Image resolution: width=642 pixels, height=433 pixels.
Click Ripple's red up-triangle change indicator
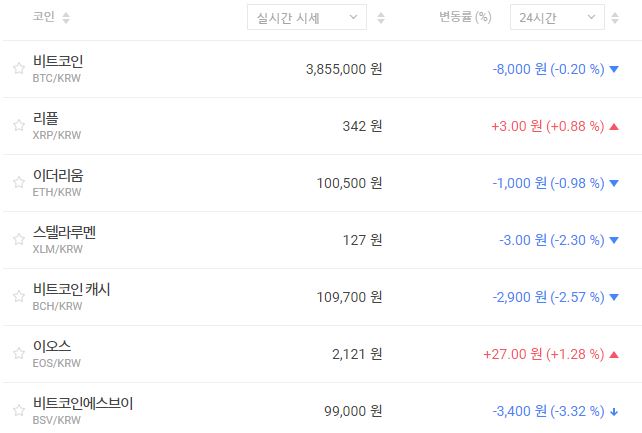coord(614,126)
